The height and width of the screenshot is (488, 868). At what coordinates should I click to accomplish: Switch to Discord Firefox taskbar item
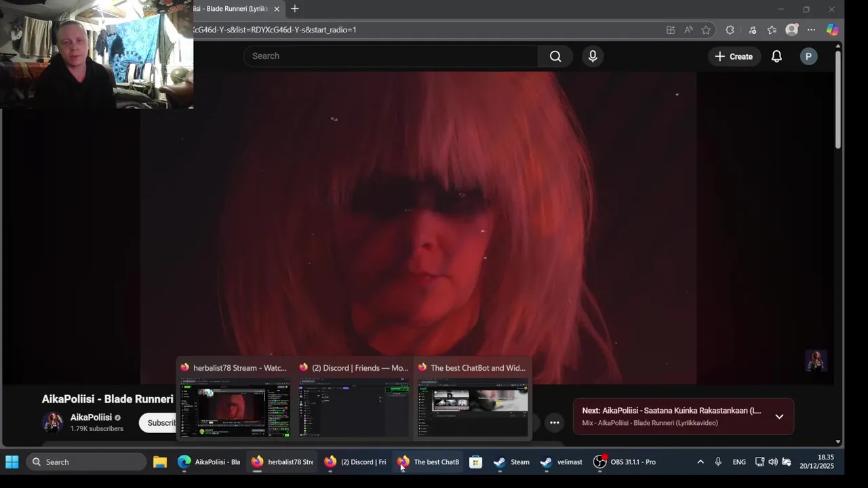pyautogui.click(x=355, y=462)
